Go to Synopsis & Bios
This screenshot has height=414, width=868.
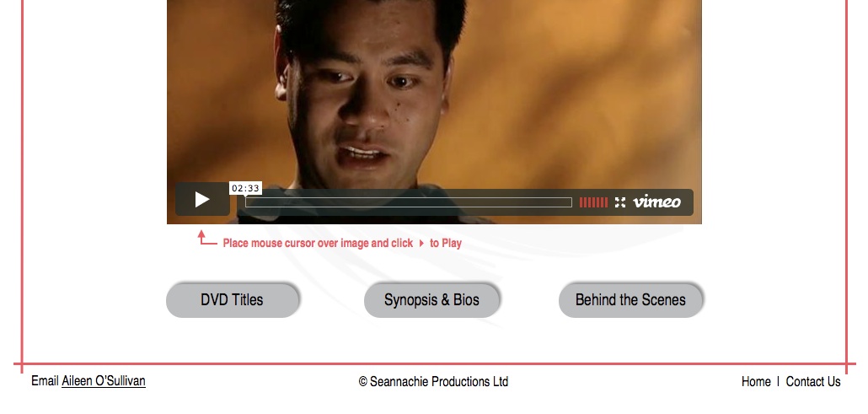[x=431, y=300]
